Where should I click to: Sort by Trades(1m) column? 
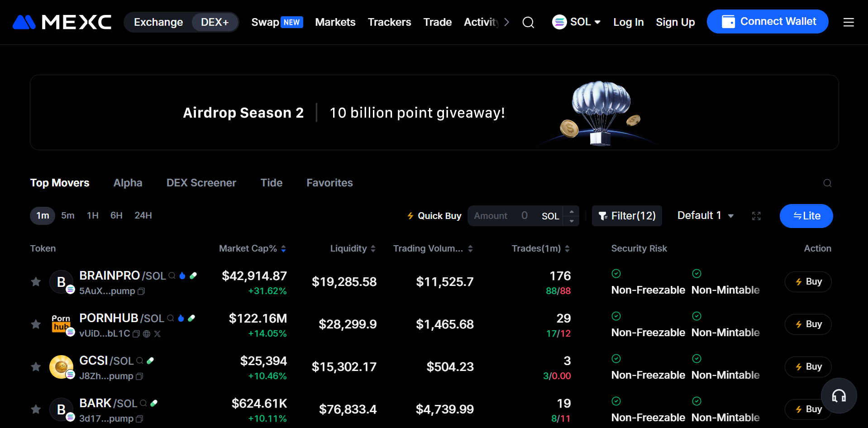click(541, 248)
